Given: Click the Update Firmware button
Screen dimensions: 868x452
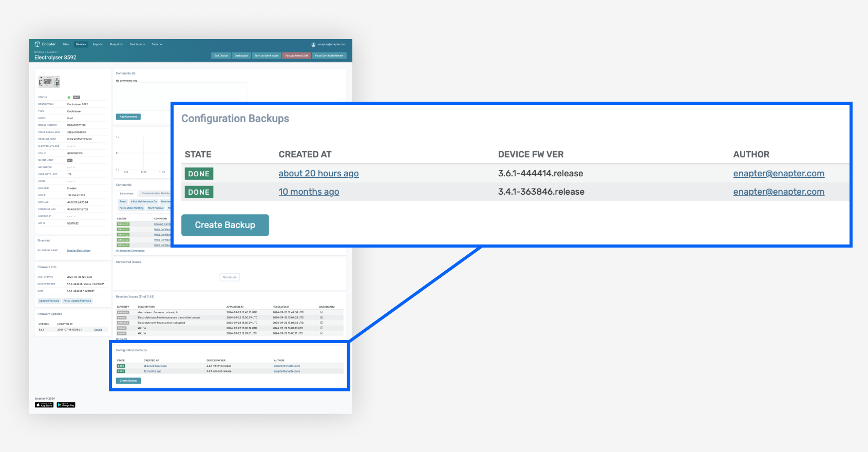Looking at the screenshot, I should [x=49, y=301].
